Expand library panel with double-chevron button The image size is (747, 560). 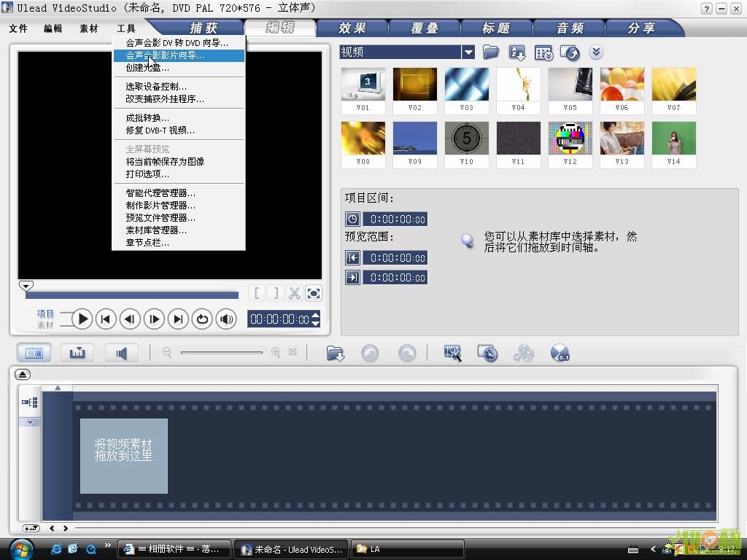click(x=596, y=52)
